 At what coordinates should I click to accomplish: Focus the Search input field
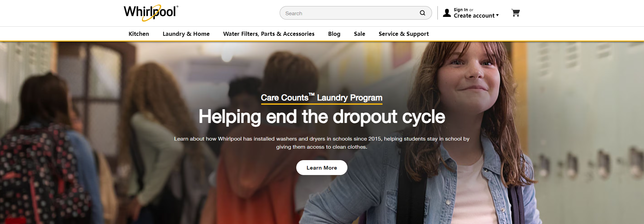350,13
